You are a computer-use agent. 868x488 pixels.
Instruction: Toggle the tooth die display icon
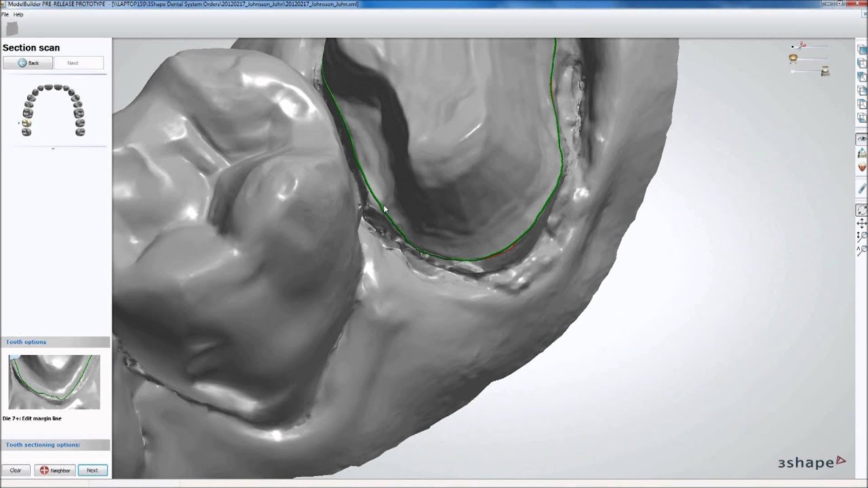coord(862,167)
